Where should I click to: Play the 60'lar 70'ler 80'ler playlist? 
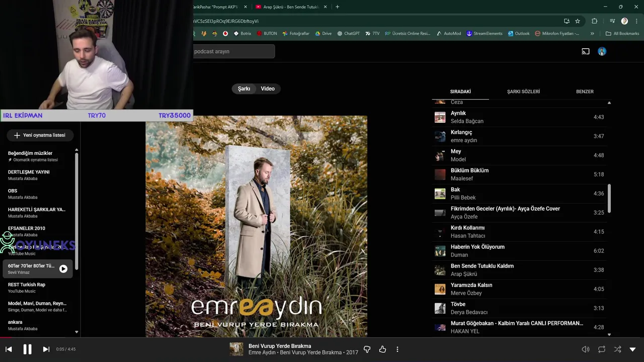pos(63,269)
